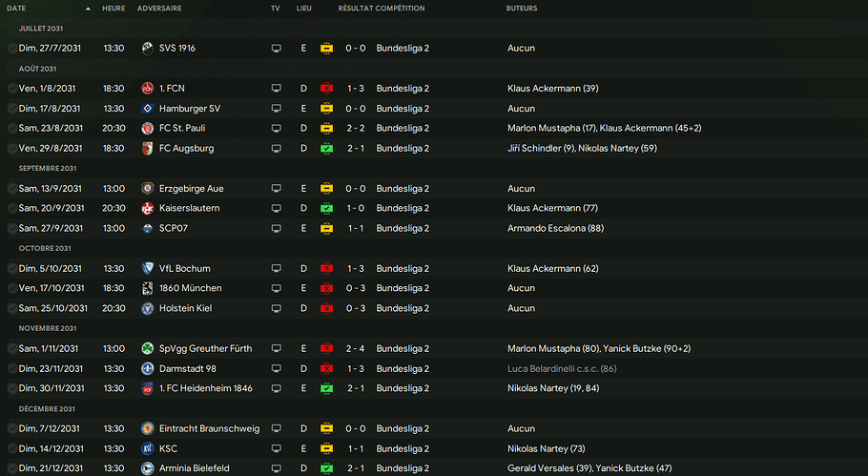This screenshot has width=868, height=476.
Task: Toggle the check circle for the 27/7/2031 fixture
Action: (x=12, y=48)
